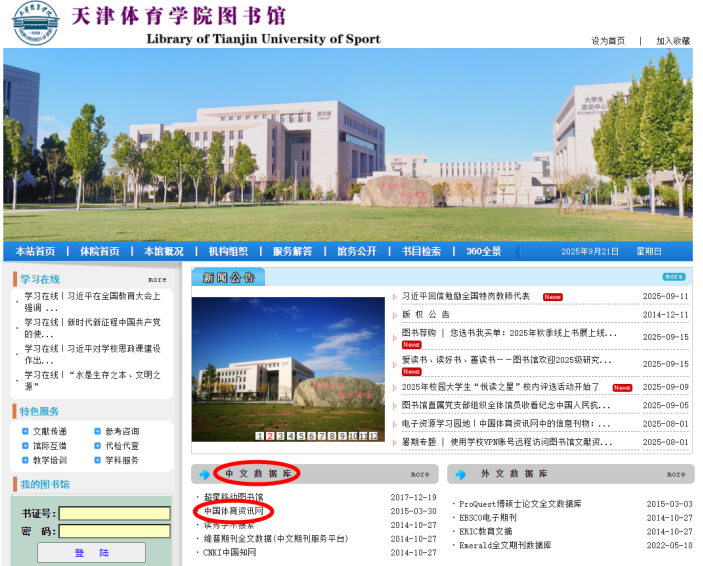Click the blue icon beside 学科服务
Viewport: 703px width, 566px height.
(x=97, y=460)
